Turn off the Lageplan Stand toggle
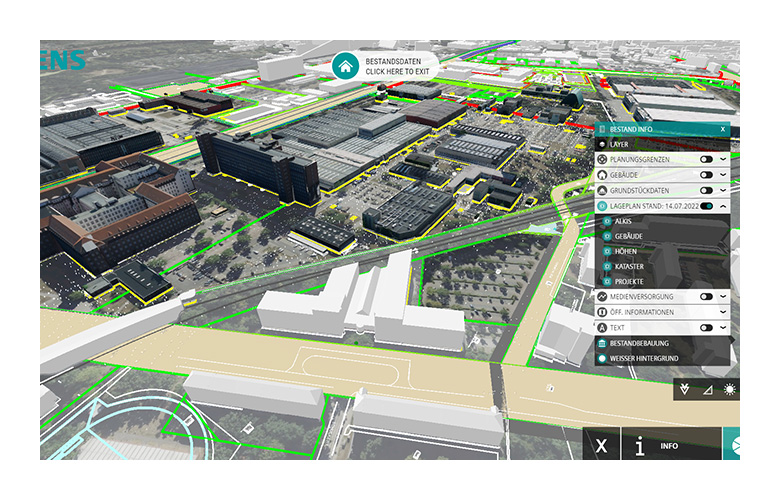Viewport: 780px width, 500px height. (706, 205)
